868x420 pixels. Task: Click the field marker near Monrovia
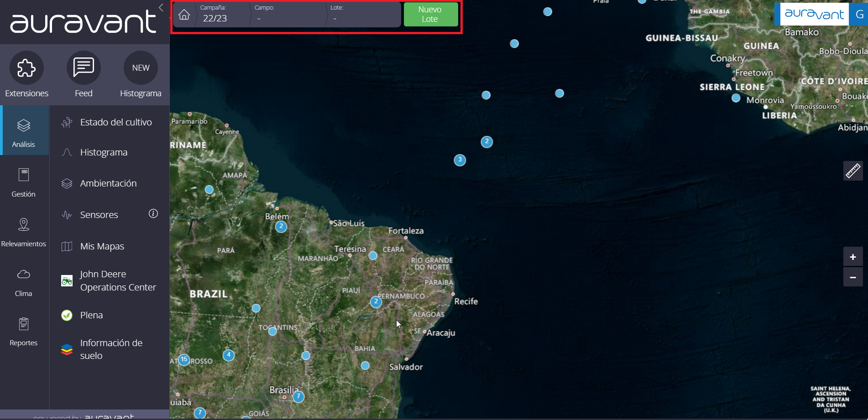click(x=736, y=98)
